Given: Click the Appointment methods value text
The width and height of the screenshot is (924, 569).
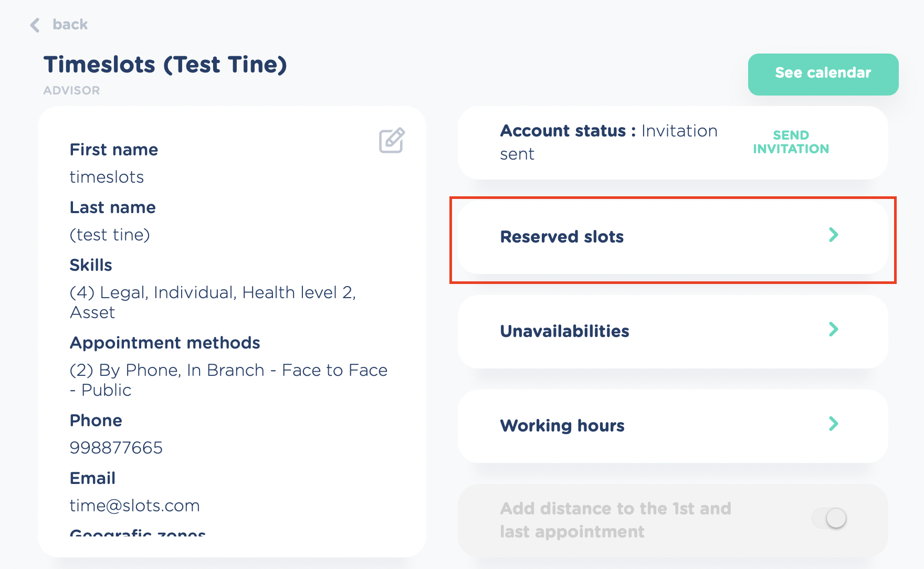Looking at the screenshot, I should point(228,380).
